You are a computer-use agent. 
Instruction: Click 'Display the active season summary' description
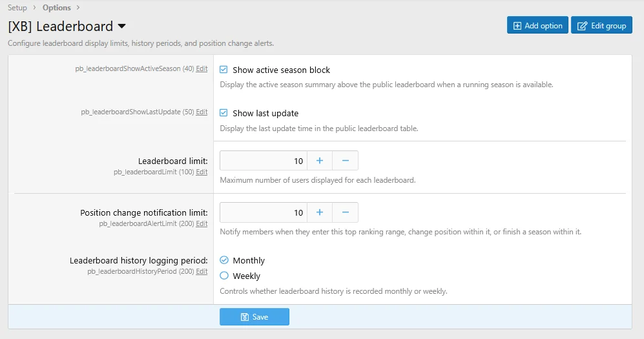(386, 85)
